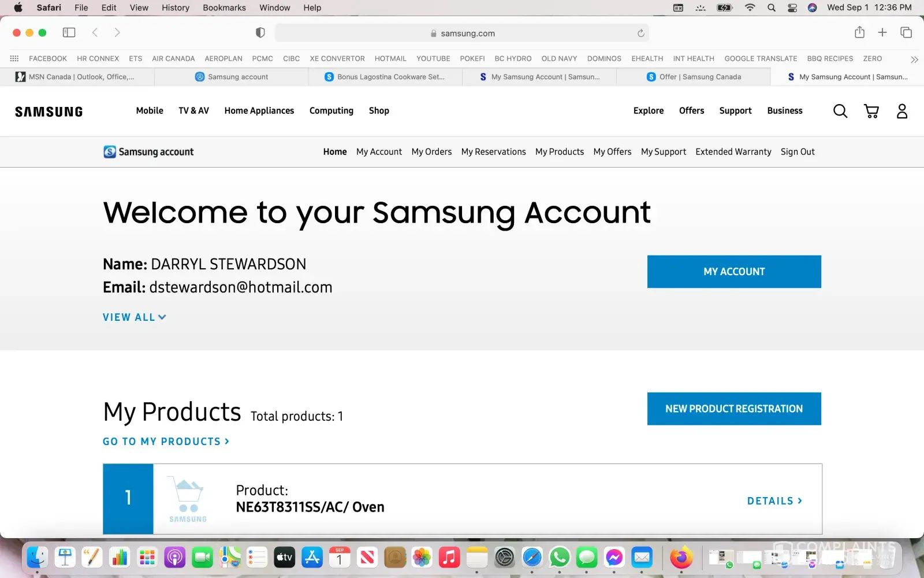Click the Safari share icon
924x578 pixels.
click(x=859, y=33)
